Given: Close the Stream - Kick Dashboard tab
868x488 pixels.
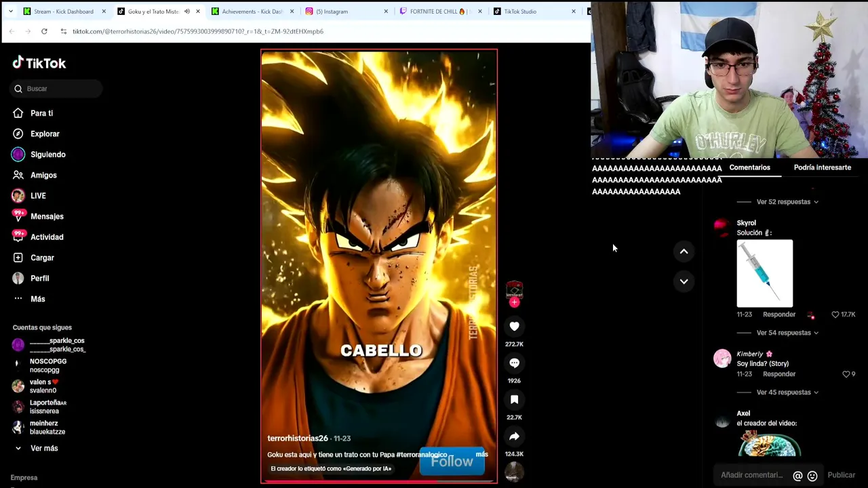Looking at the screenshot, I should (104, 12).
